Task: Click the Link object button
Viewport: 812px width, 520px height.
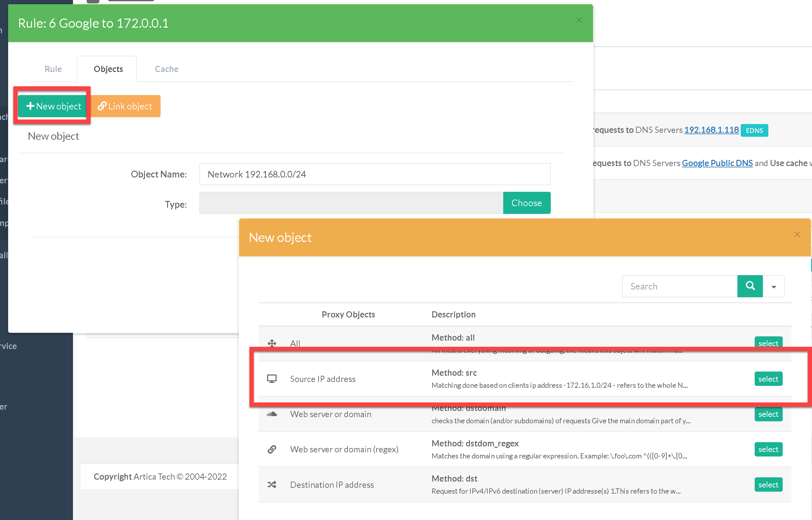Action: (x=125, y=106)
